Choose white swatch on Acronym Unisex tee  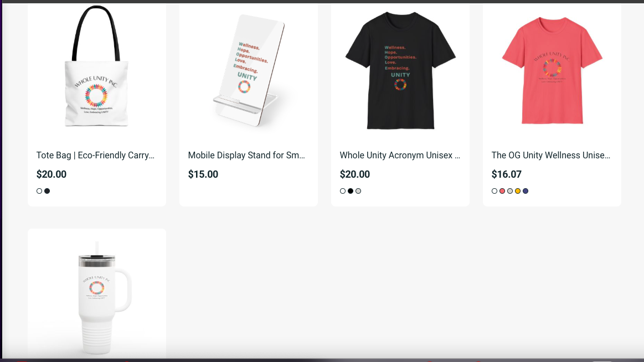[x=343, y=191]
